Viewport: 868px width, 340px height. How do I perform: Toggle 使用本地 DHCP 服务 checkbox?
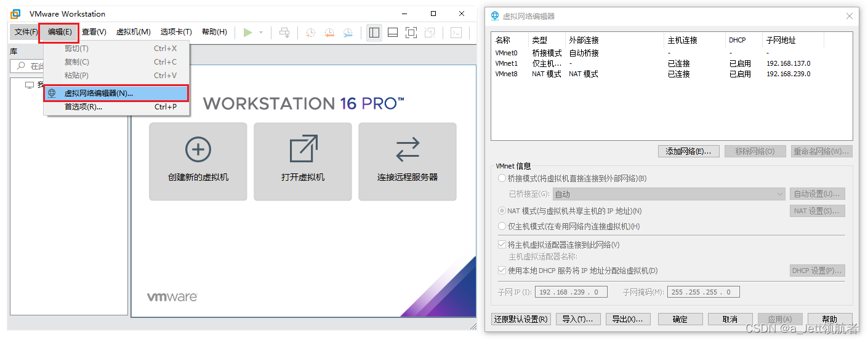point(502,271)
